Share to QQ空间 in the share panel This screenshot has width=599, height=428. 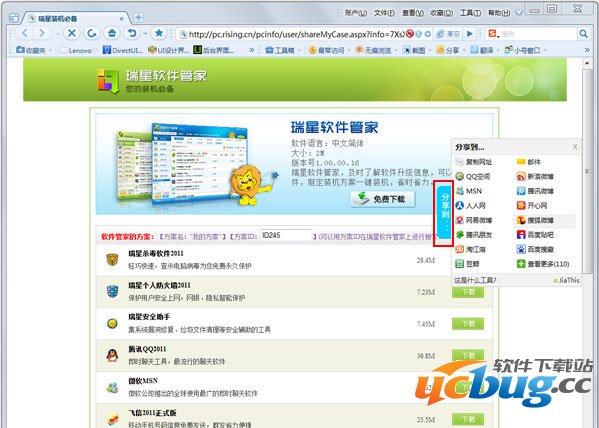pos(473,177)
